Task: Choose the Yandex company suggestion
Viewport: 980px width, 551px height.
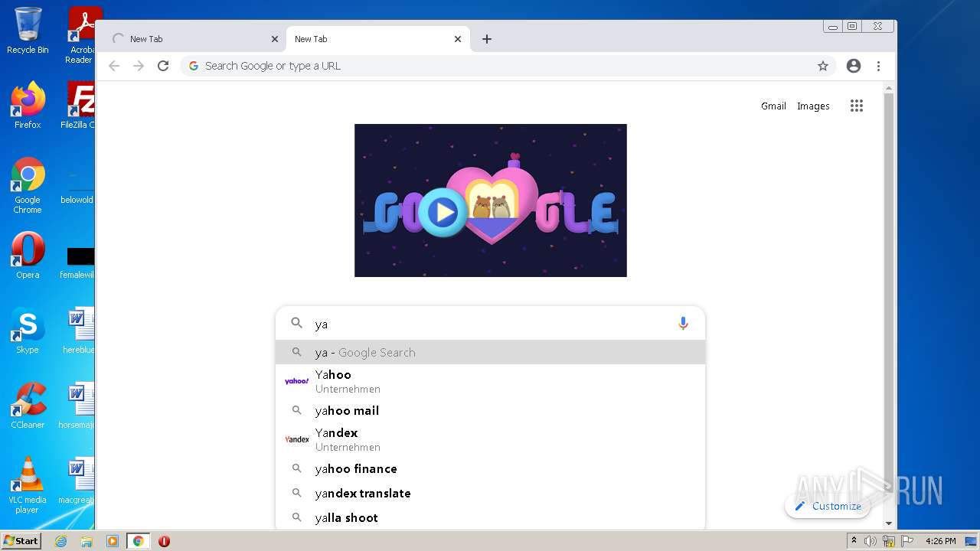Action: tap(490, 439)
